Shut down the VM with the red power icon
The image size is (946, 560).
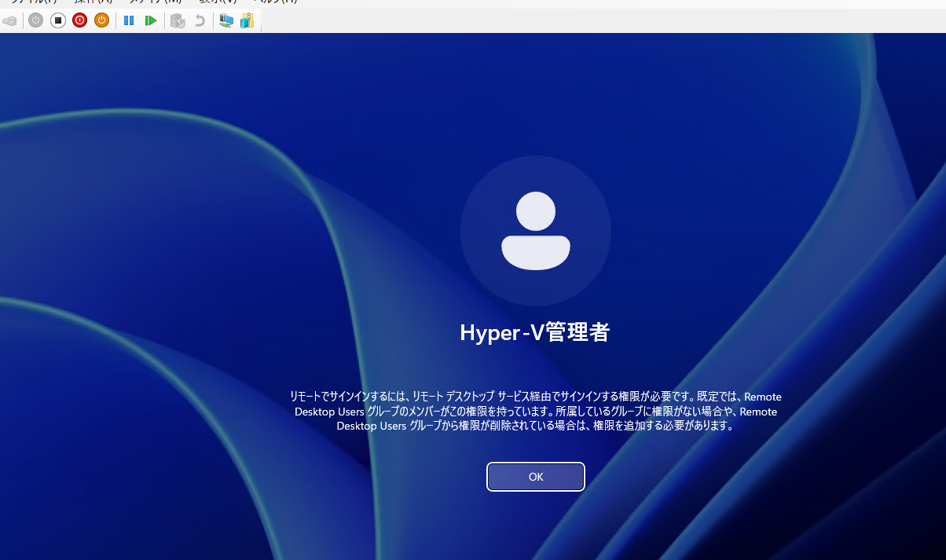(x=79, y=20)
